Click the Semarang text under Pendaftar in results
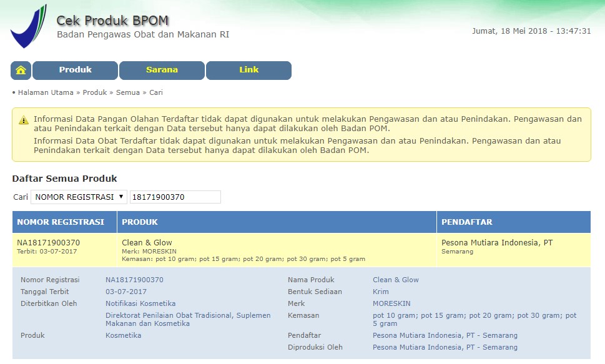Screen dimensions: 605x364 [457, 252]
